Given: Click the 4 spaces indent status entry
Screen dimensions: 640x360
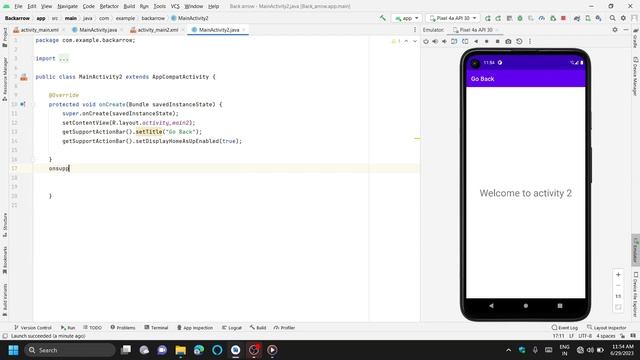Looking at the screenshot, I should [606, 336].
